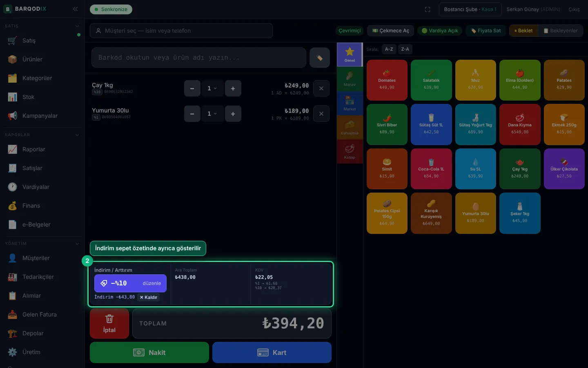Select the Manav category tab

coord(350,79)
